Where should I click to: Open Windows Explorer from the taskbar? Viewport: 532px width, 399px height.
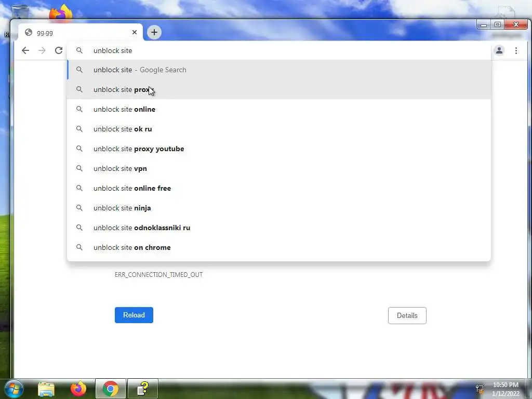point(46,389)
